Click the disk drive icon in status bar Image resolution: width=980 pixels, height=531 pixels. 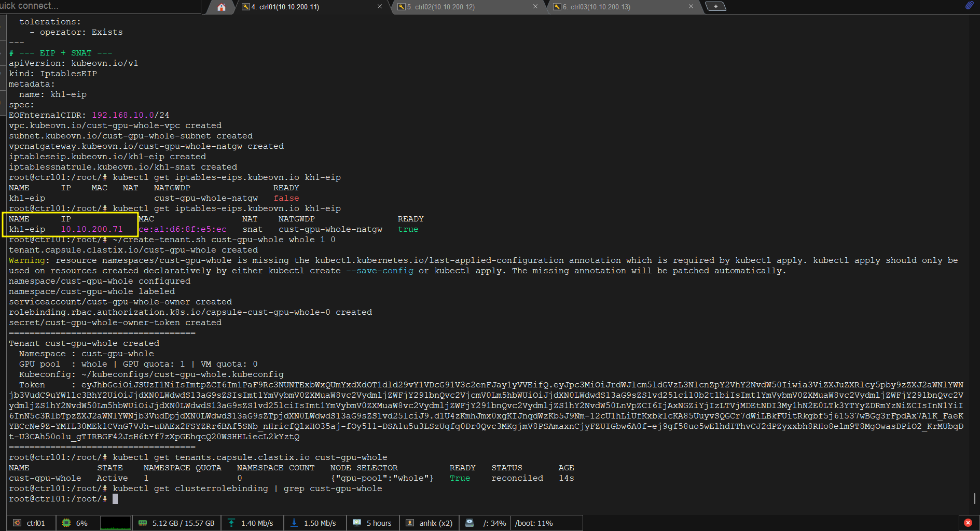470,523
